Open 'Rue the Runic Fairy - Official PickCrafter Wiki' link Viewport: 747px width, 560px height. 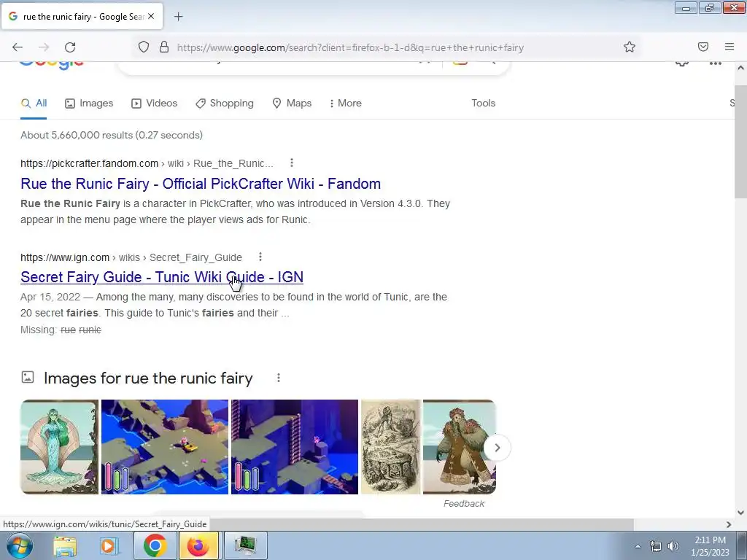pos(201,184)
